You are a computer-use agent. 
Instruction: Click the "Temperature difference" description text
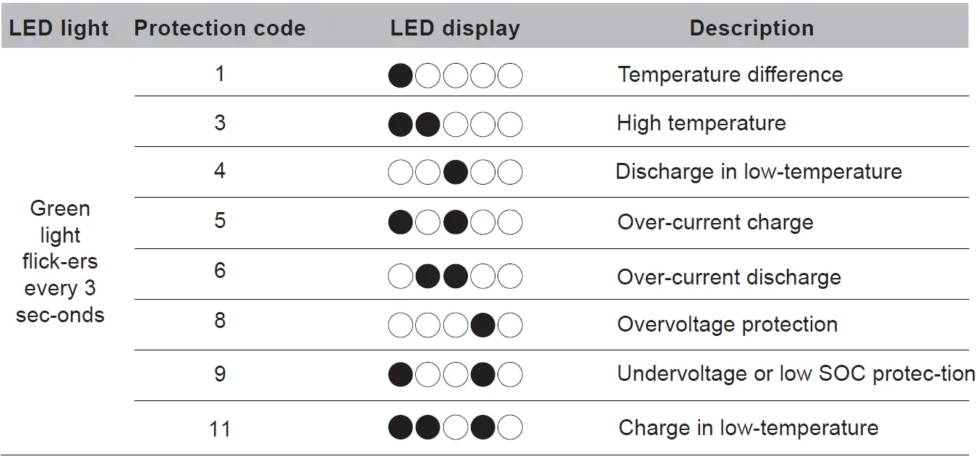coord(730,75)
